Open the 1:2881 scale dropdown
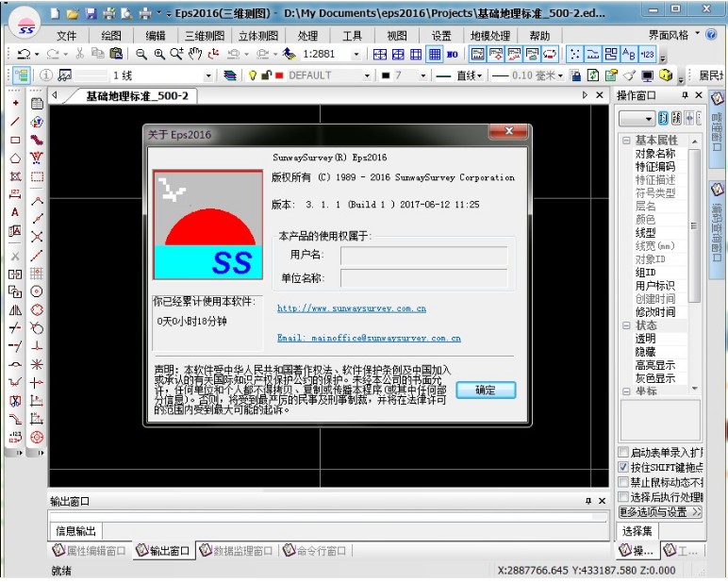Viewport: 728px width, 582px height. (356, 54)
